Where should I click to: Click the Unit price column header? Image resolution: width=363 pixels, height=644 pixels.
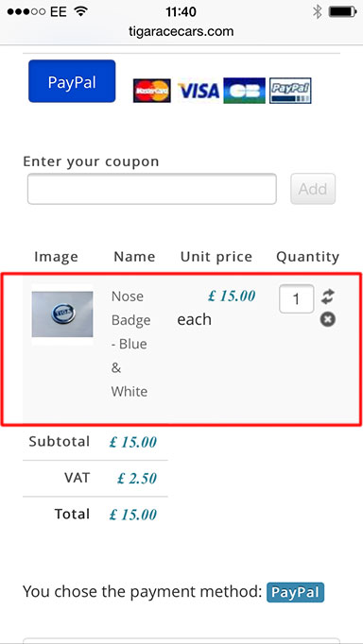216,257
